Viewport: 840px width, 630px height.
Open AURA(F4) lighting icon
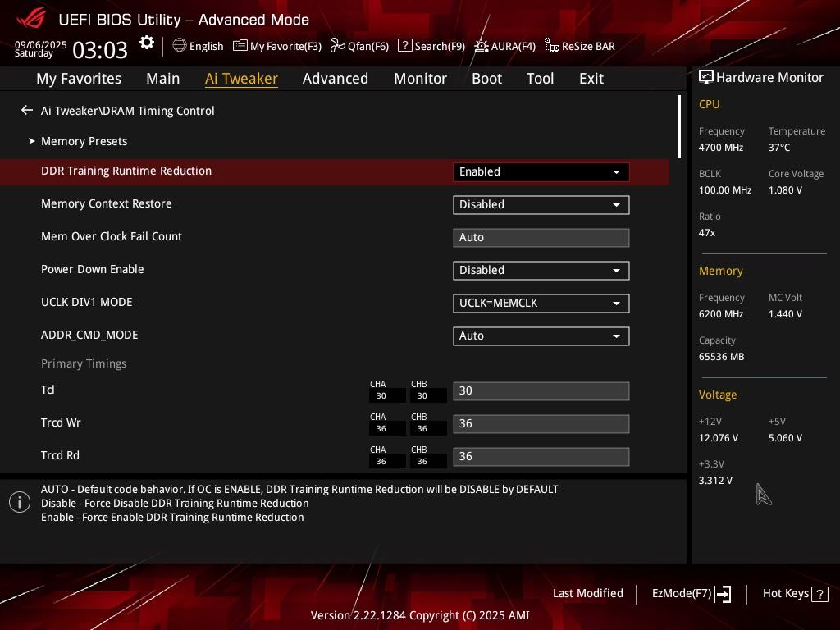click(x=481, y=46)
